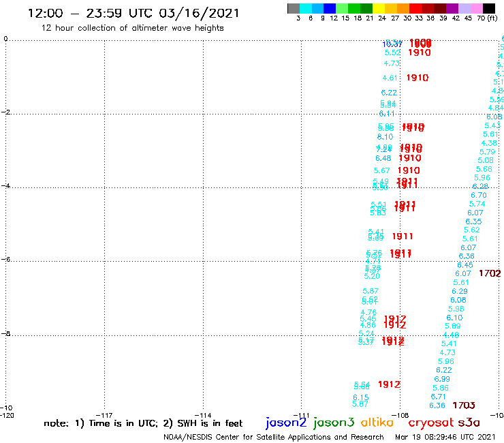Click subtitle '12 hour collection of altimeter wave heights'
Image resolution: width=504 pixels, height=443 pixels.
(x=132, y=28)
